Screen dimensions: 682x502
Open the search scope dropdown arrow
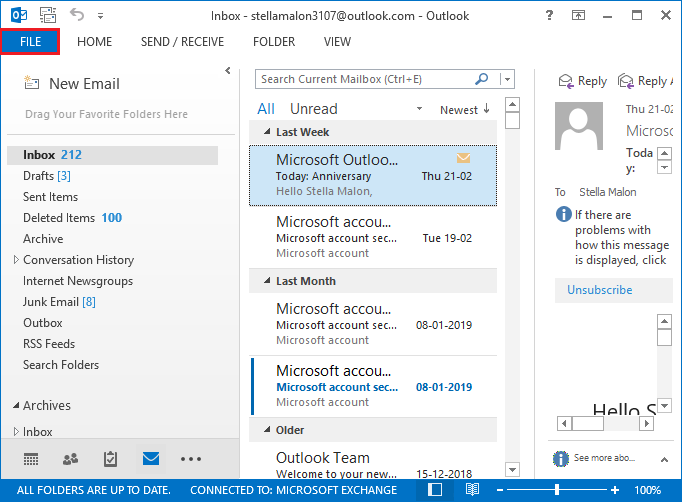(507, 79)
